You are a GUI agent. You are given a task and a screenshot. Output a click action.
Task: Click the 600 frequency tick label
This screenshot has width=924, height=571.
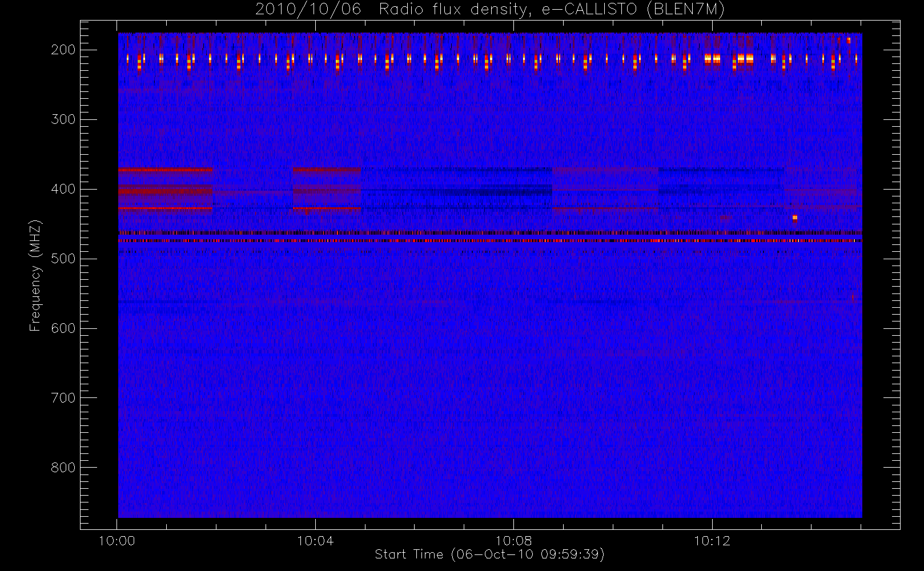click(x=63, y=328)
